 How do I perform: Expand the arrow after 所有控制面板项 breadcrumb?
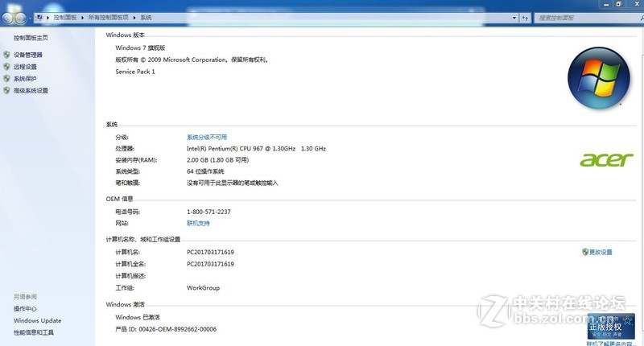(x=134, y=18)
